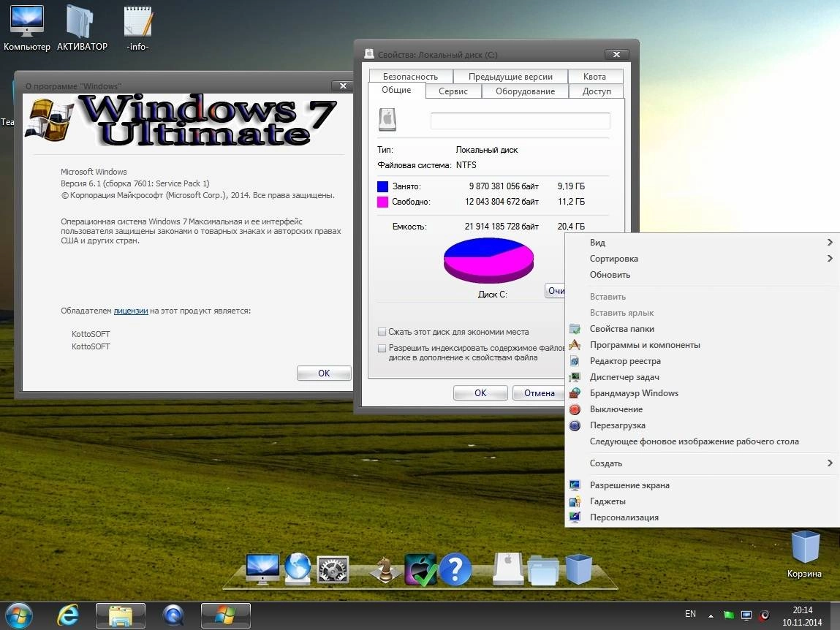Switch to the Оборудование tab

[525, 91]
